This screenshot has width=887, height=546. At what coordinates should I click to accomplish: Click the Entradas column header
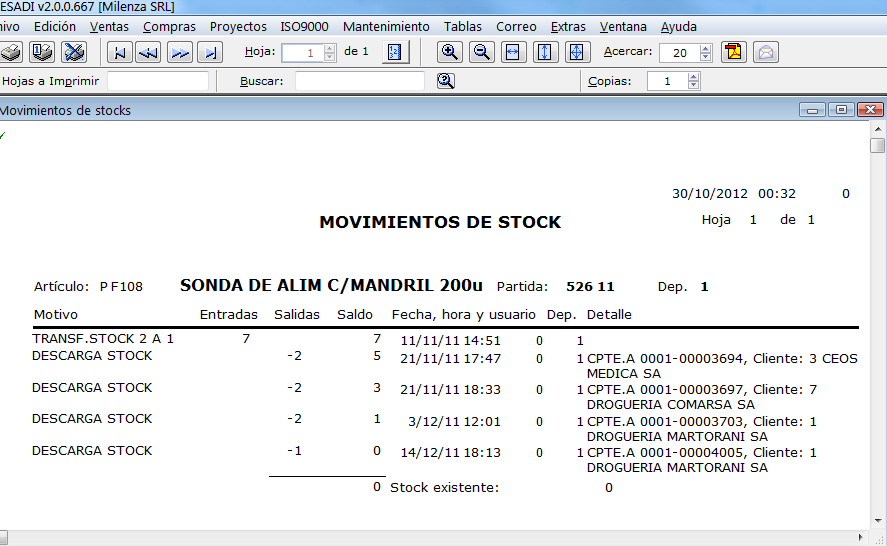pos(229,315)
